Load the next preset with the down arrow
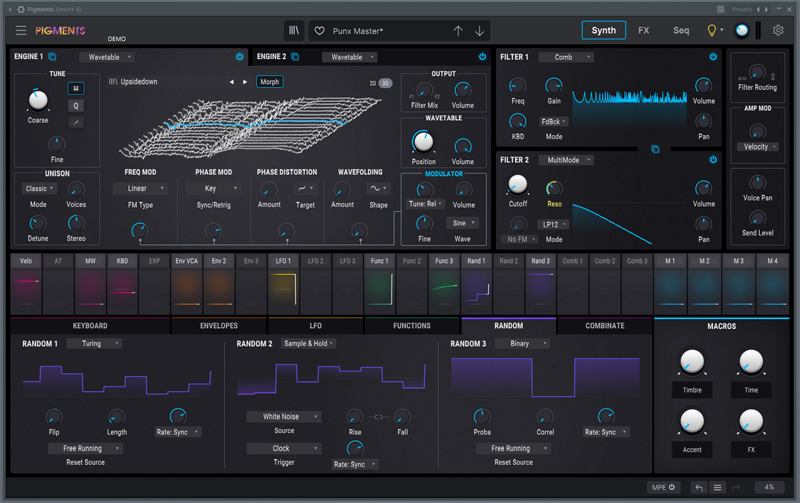The width and height of the screenshot is (800, 503). [480, 31]
